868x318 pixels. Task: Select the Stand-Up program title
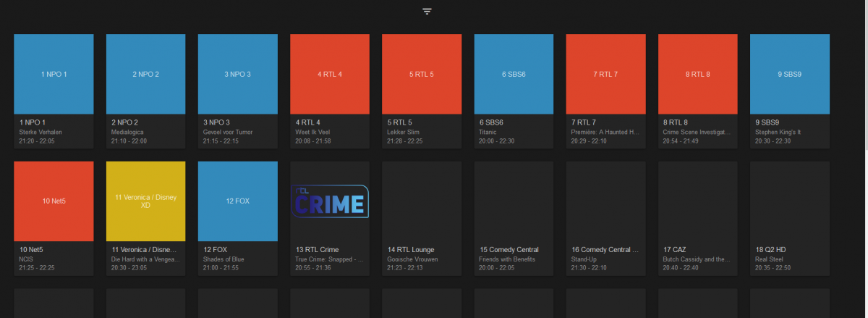click(x=585, y=259)
